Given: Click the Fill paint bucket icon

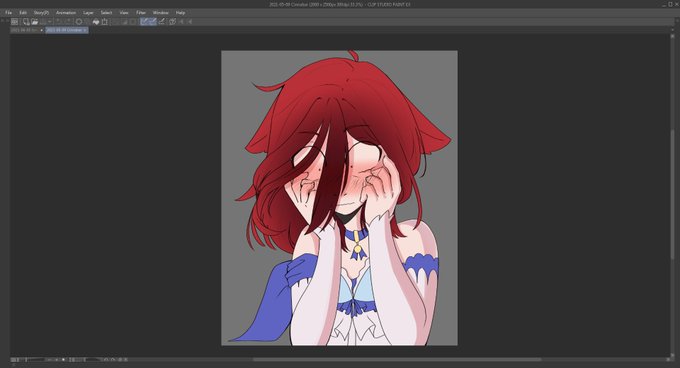Looking at the screenshot, I should pyautogui.click(x=96, y=22).
